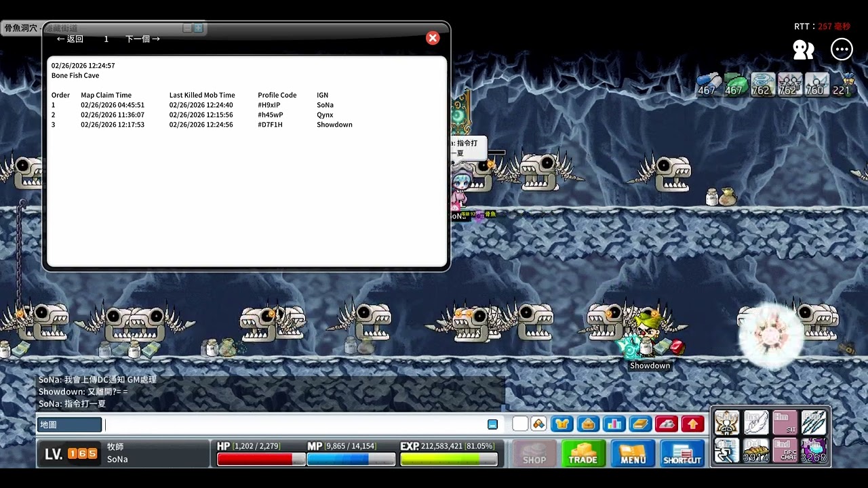This screenshot has width=868, height=488.
Task: Use the Shift angel skill quickslot
Action: click(x=726, y=422)
